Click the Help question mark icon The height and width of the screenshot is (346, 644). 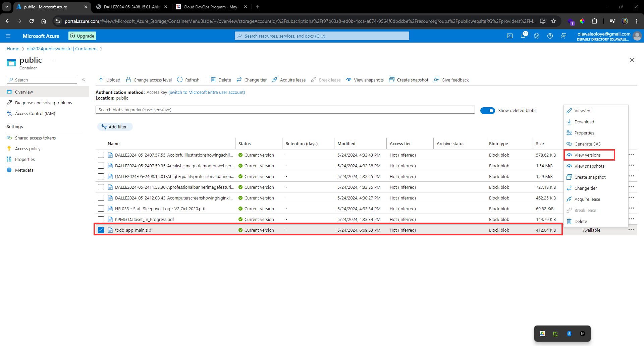[x=550, y=36]
